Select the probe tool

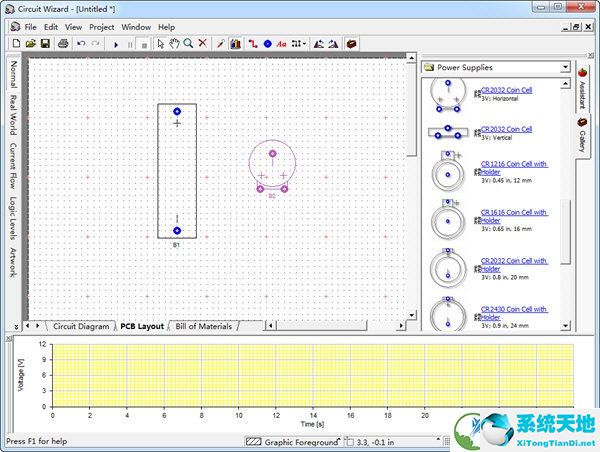click(220, 44)
